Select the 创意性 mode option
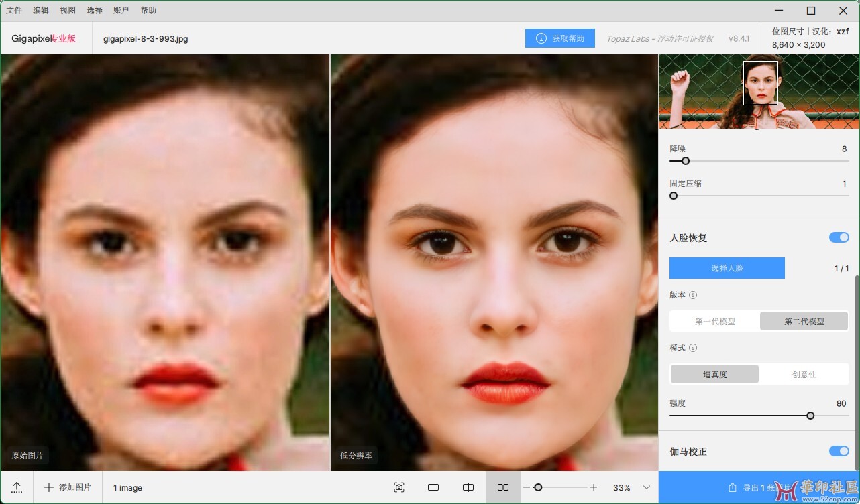860x504 pixels. (x=804, y=374)
